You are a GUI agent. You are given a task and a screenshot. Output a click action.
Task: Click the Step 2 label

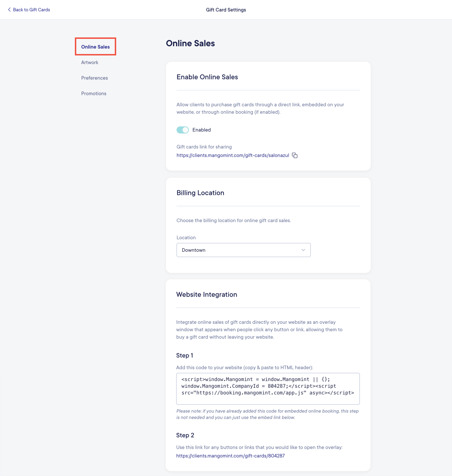point(185,435)
